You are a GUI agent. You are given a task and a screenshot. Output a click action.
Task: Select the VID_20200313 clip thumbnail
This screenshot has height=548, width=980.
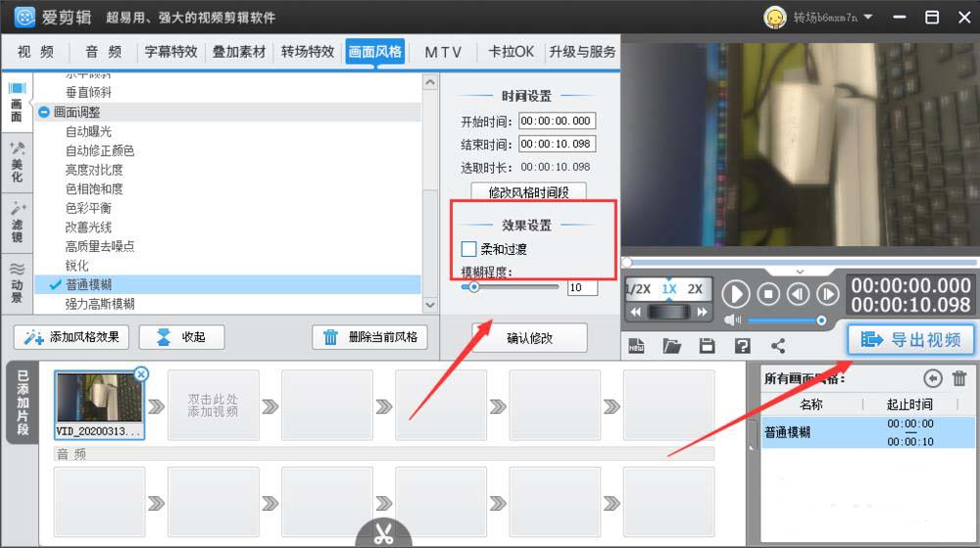point(99,404)
